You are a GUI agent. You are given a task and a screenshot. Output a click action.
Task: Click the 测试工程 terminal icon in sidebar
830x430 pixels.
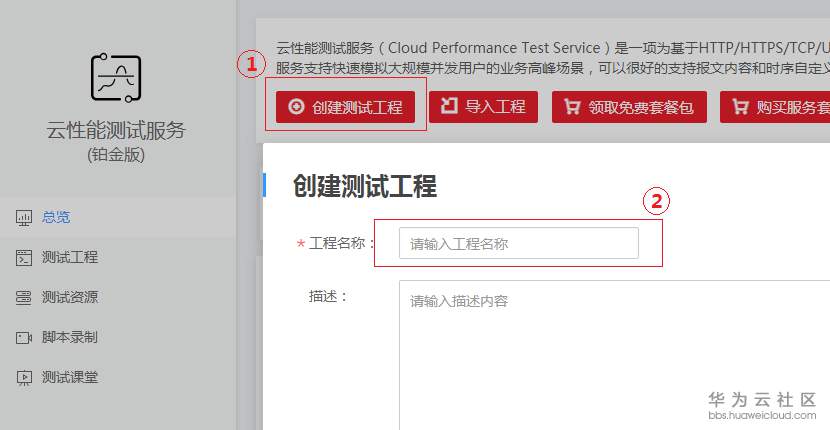(x=24, y=257)
